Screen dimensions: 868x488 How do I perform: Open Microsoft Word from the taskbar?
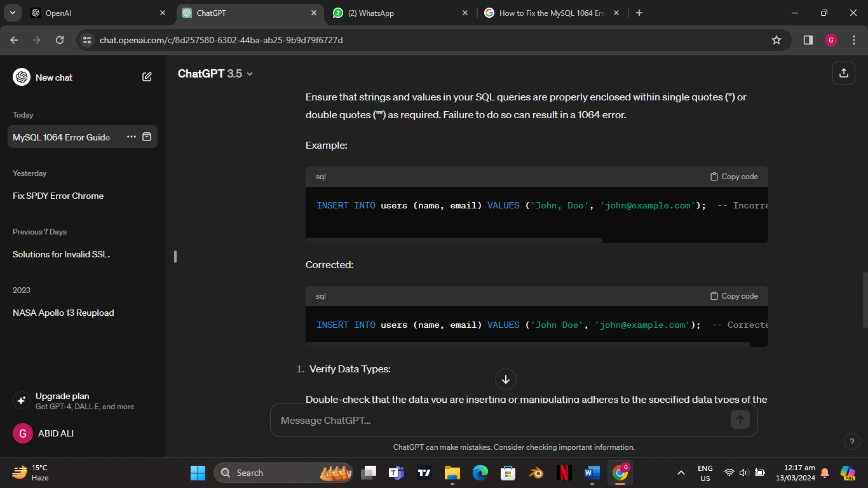click(x=592, y=473)
